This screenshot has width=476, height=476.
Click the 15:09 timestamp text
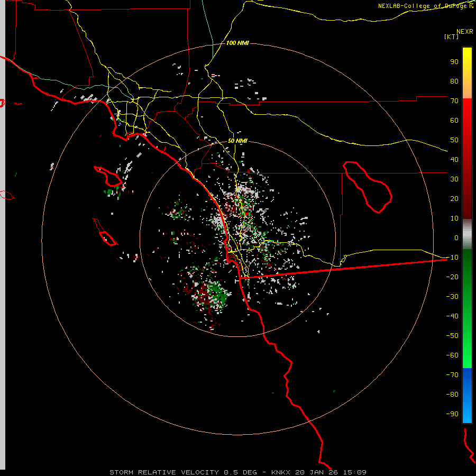[x=354, y=472]
